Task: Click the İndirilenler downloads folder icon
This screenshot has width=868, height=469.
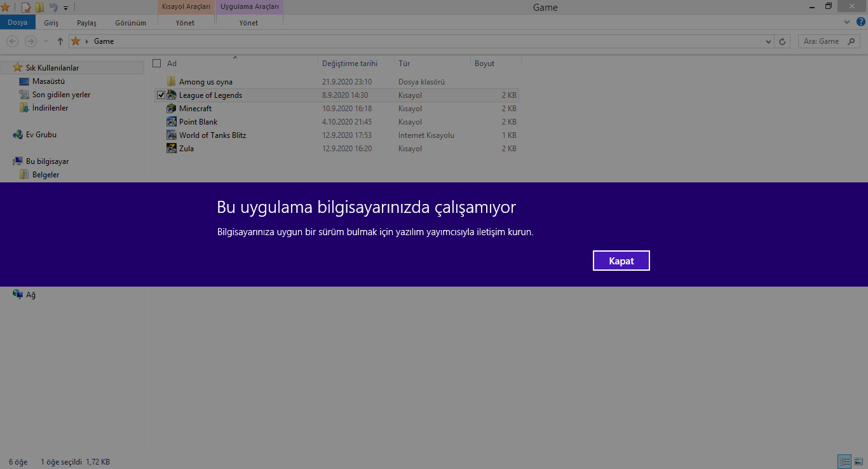Action: point(24,108)
